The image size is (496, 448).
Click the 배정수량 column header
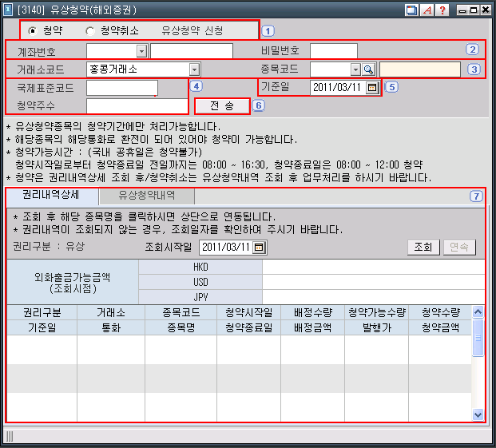[x=312, y=312]
